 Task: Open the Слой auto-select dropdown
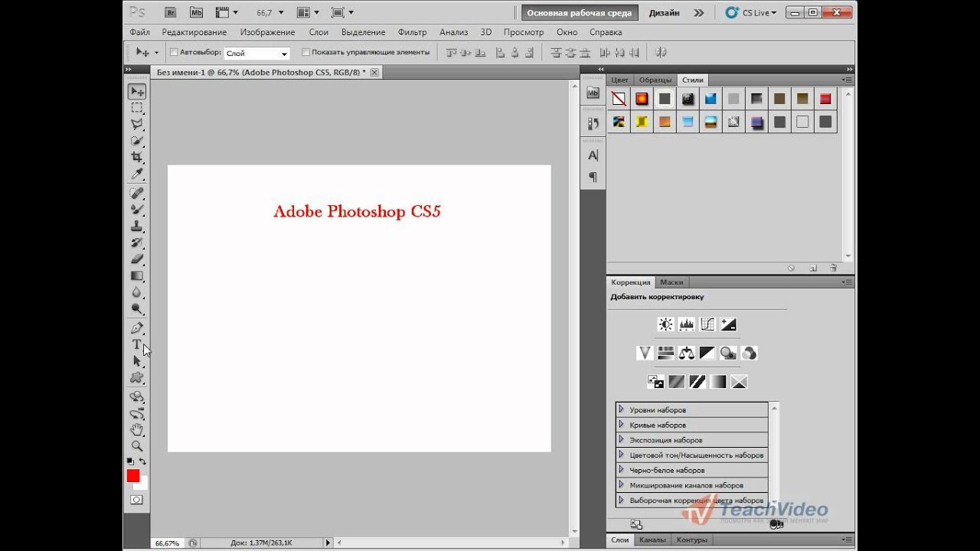256,54
